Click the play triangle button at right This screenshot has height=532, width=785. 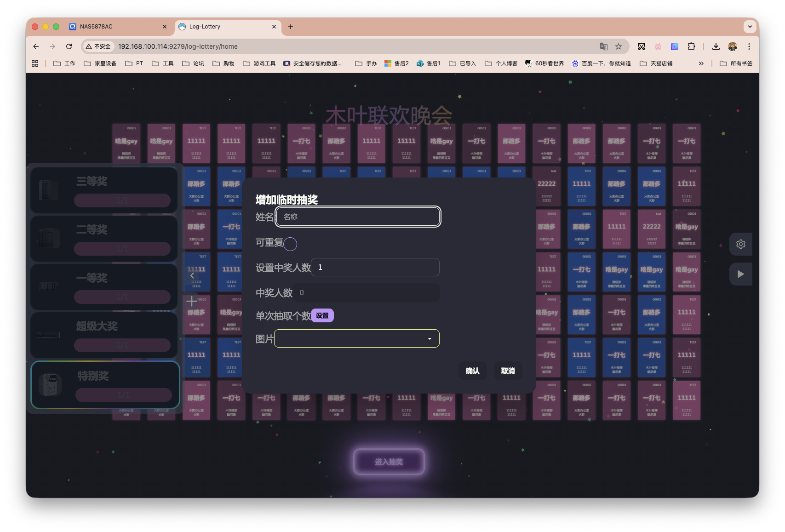coord(740,274)
